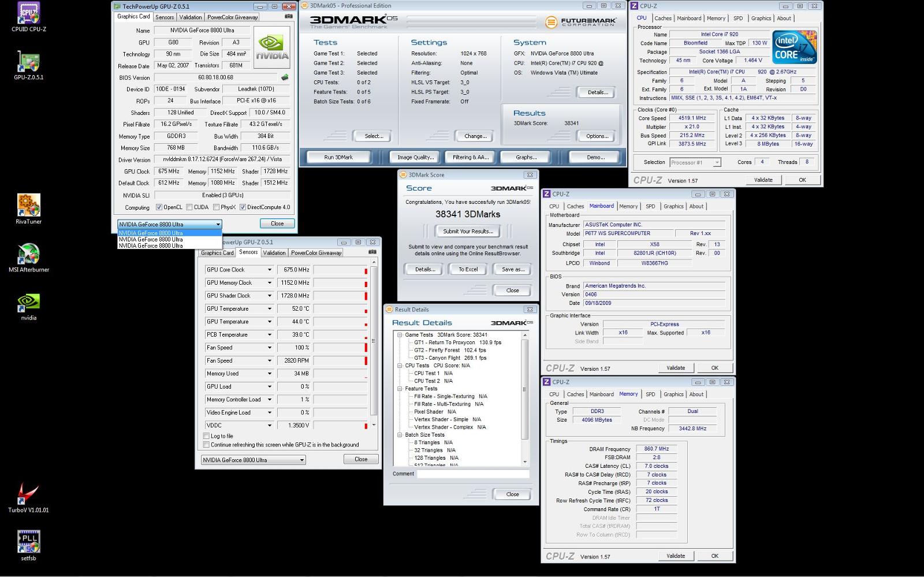Click the BIOS Version field in GPU-Z
The image size is (924, 577).
click(x=217, y=77)
